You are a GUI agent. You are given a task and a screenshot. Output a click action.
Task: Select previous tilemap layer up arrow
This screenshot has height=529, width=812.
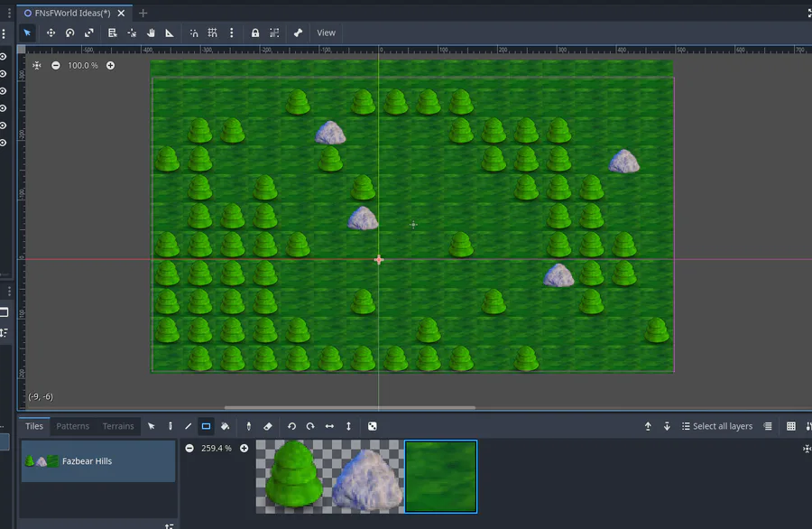coord(648,426)
